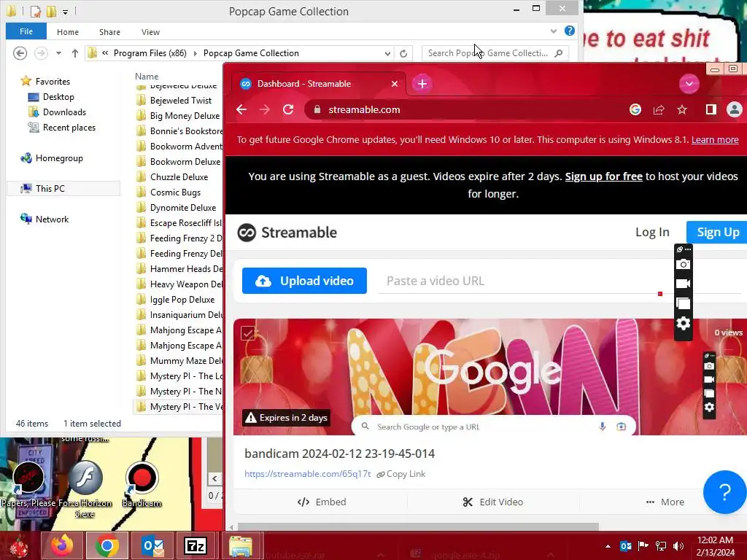Select Recent places in navigation pane
Image resolution: width=747 pixels, height=560 pixels.
point(62,128)
